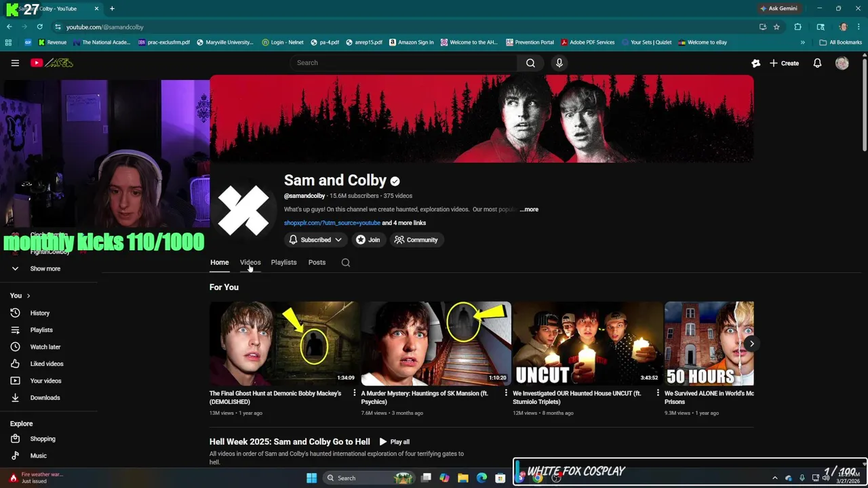Viewport: 868px width, 488px height.
Task: Open the notifications bell
Action: tap(817, 63)
